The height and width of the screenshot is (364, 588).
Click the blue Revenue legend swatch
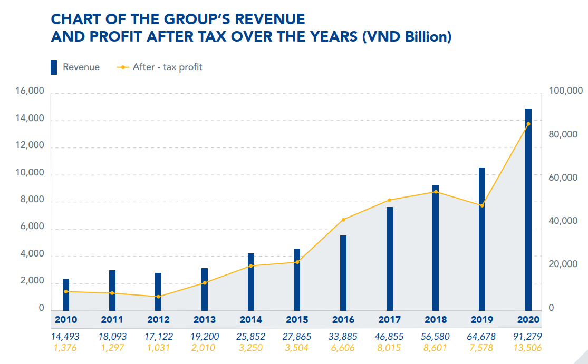(54, 67)
